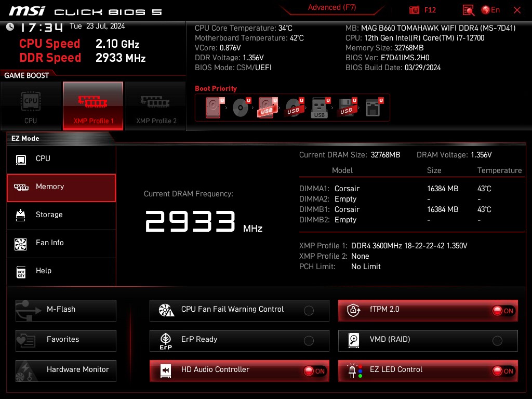
Task: Switch to Advanced (F7) mode
Action: point(332,7)
